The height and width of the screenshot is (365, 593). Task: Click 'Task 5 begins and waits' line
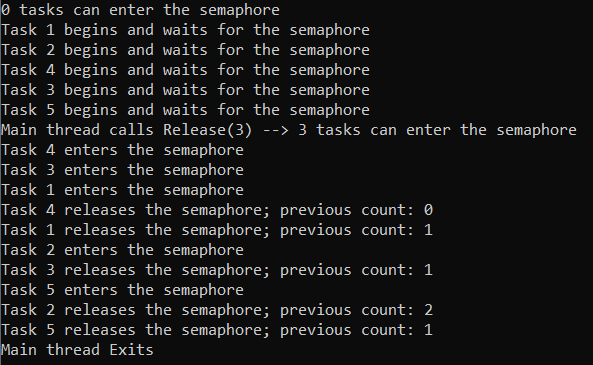click(185, 110)
